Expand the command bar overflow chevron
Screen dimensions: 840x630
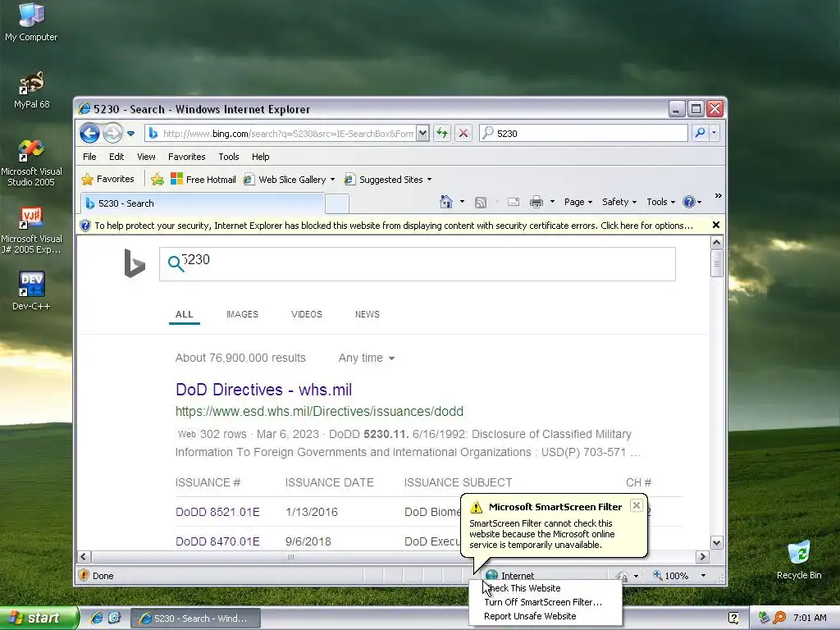coord(719,196)
